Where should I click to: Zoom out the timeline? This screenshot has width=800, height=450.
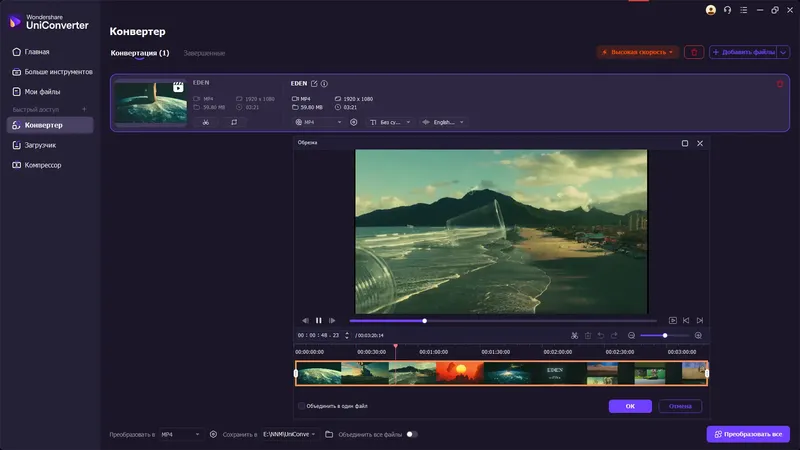[632, 335]
